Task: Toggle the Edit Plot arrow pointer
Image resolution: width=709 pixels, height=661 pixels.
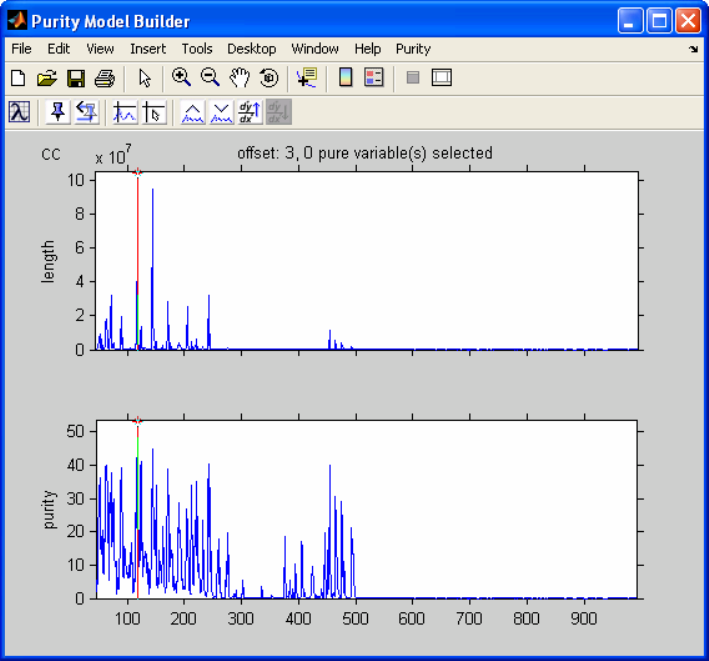Action: coord(144,78)
